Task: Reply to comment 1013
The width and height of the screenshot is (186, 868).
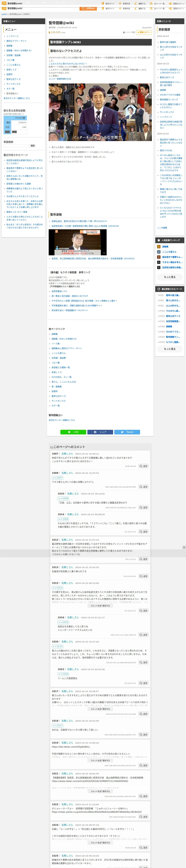Action: coord(143,576)
